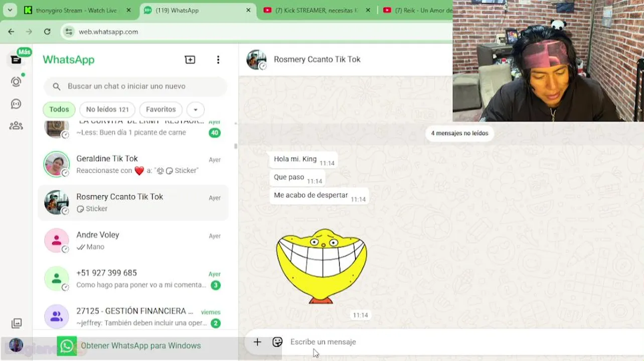Screen dimensions: 644x361
Task: Open site information icon in address bar
Action: (x=69, y=32)
